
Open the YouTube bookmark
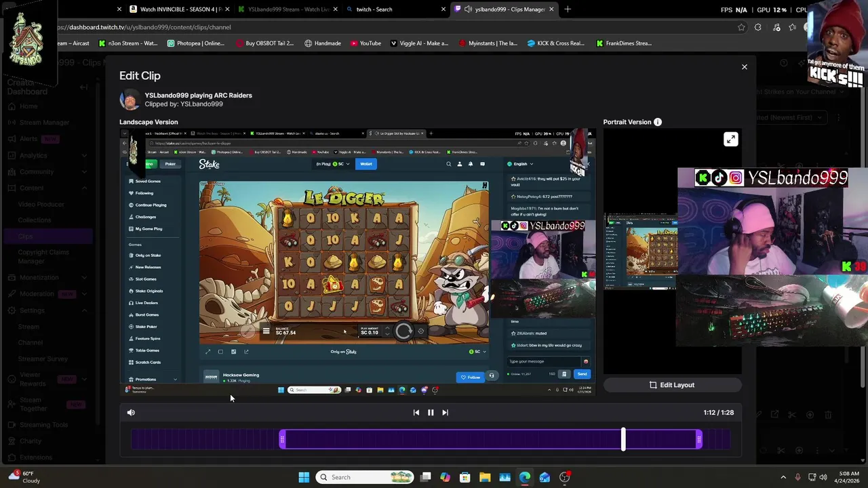(x=366, y=43)
